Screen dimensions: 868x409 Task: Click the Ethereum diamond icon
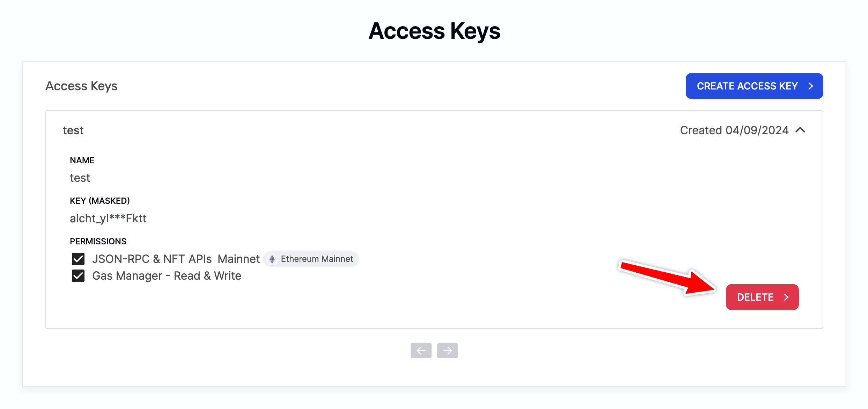[x=272, y=259]
